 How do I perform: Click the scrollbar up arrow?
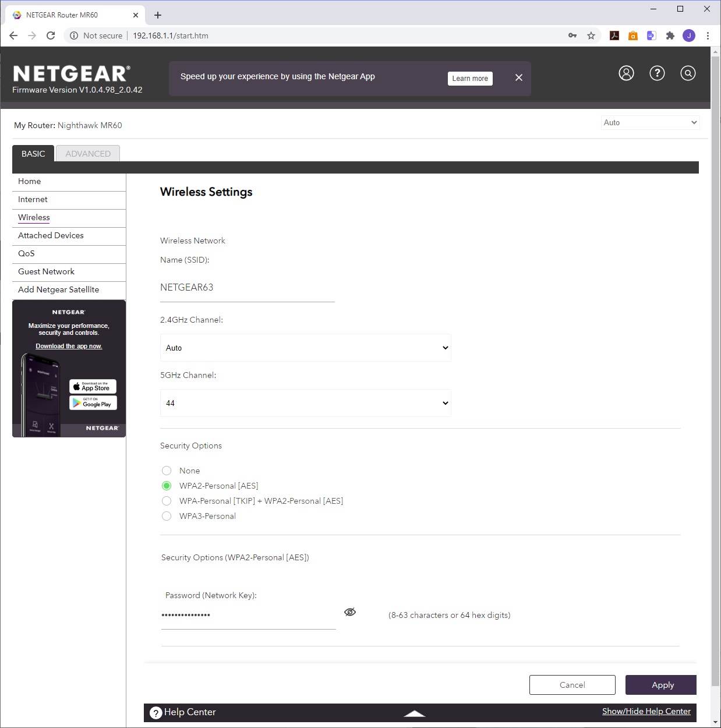click(x=716, y=52)
